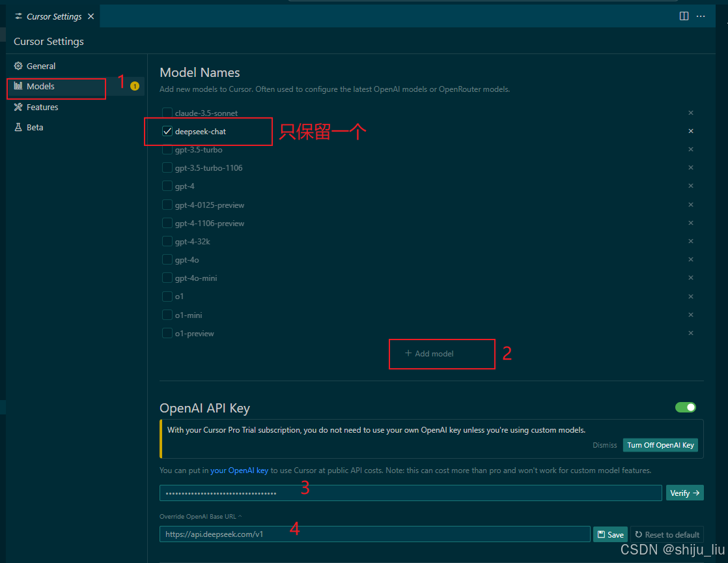
Task: Click Reset to default button
Action: [x=667, y=535]
